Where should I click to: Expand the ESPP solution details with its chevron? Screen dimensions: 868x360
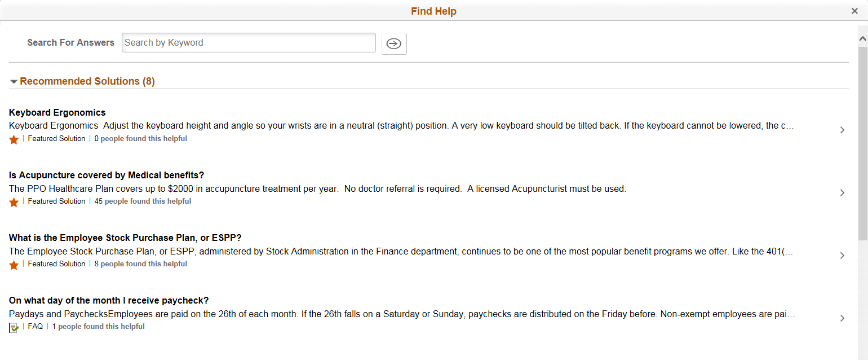842,255
